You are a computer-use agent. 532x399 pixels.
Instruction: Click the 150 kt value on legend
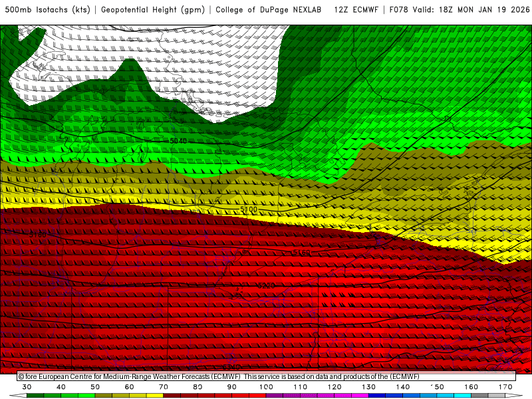coord(437,387)
